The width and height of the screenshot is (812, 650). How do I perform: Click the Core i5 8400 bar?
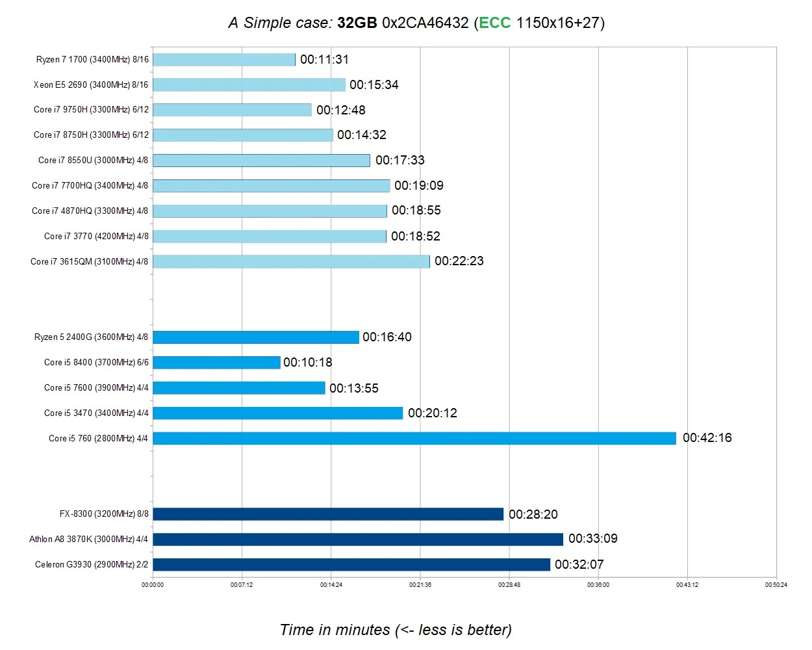click(x=216, y=363)
